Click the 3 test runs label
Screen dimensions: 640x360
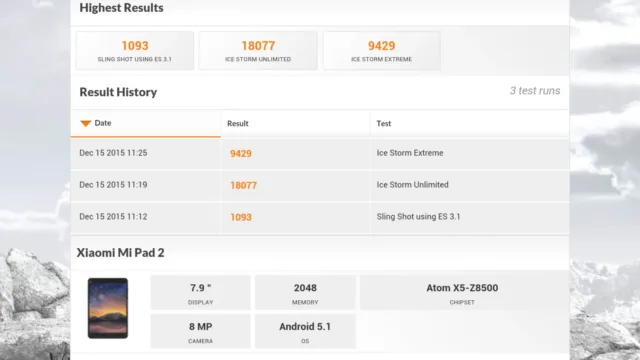coord(535,91)
